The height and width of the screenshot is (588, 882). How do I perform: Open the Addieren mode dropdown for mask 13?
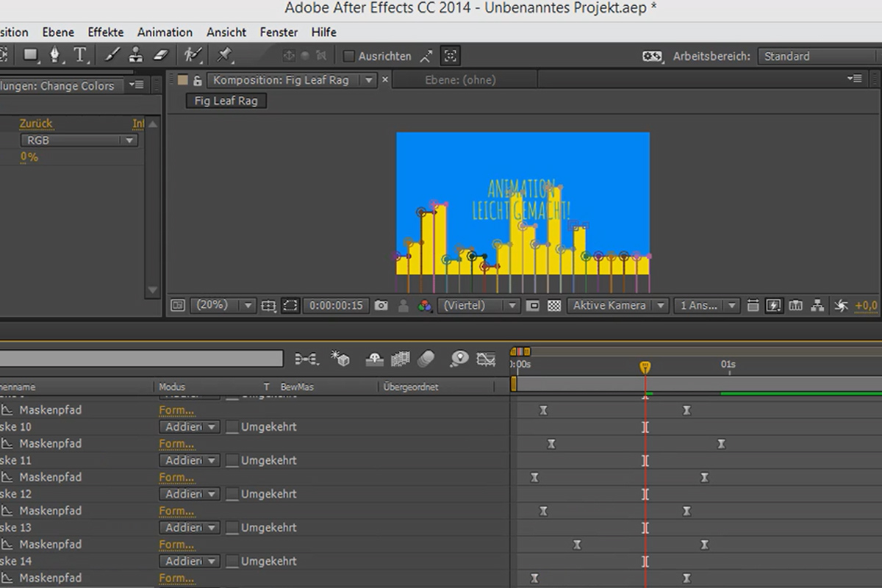[189, 528]
